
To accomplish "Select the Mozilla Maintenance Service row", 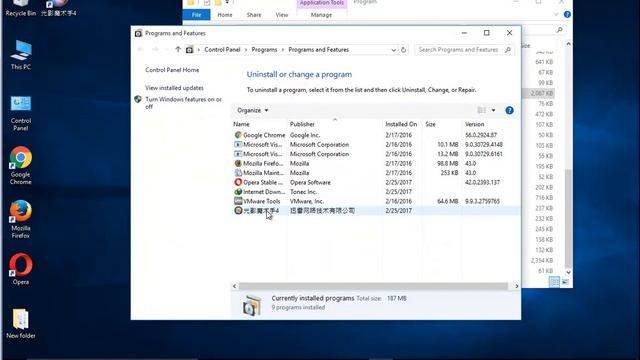I will [x=376, y=173].
